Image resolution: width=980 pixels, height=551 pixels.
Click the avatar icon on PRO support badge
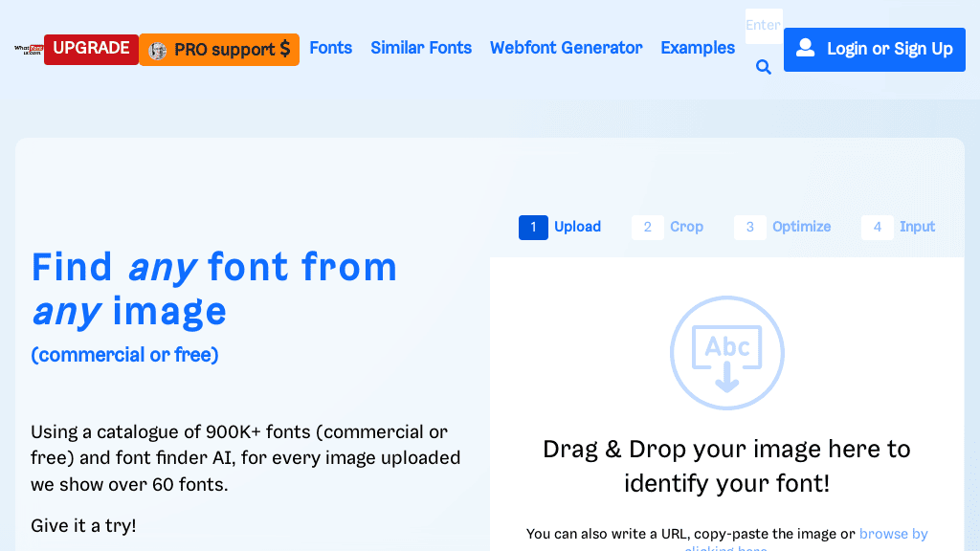pos(156,49)
